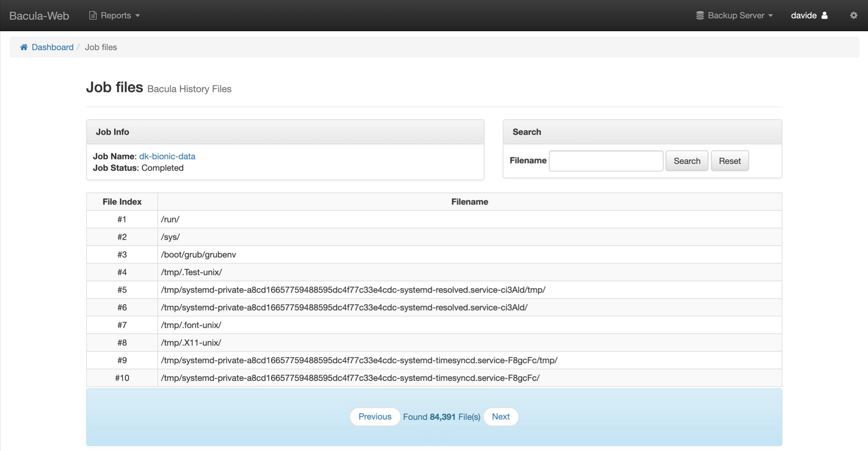
Task: Open the dk-bionic-data job link
Action: 167,156
